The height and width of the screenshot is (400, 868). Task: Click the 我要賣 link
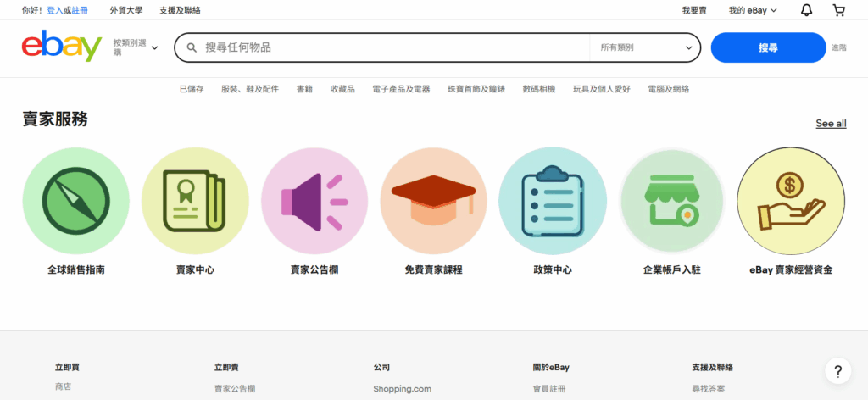694,10
